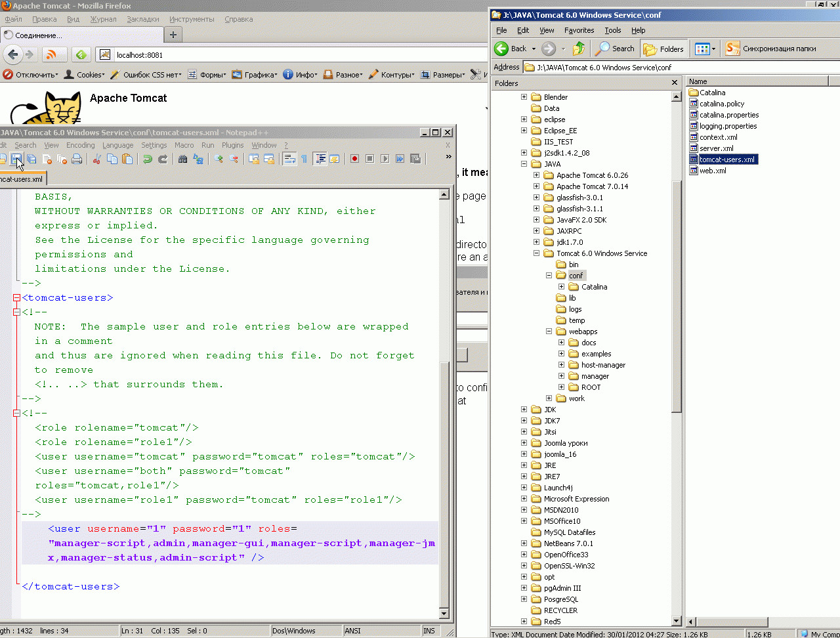Image resolution: width=840 pixels, height=638 pixels.
Task: Expand the Apache Tomcat 7.0.14 folder
Action: (536, 186)
